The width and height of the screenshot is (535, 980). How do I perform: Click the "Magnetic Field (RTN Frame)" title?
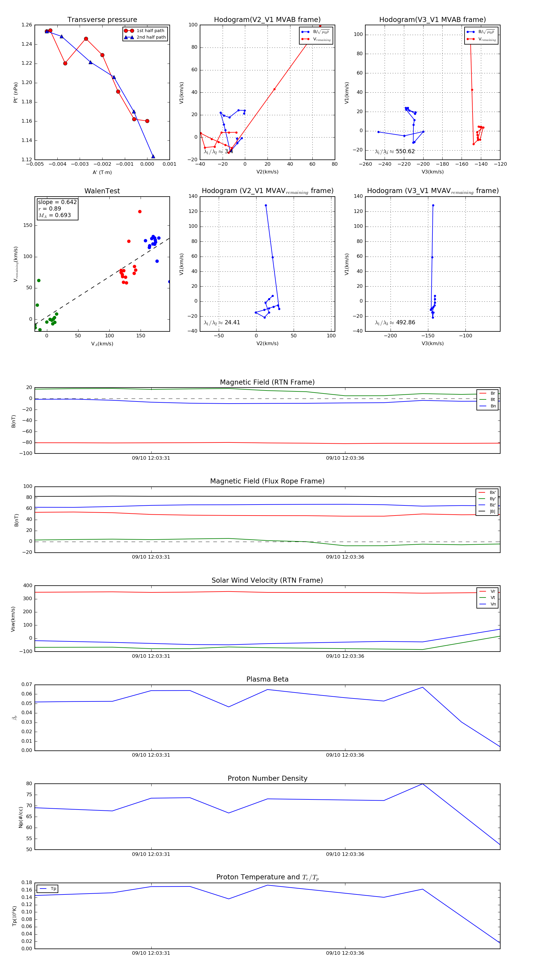[267, 382]
